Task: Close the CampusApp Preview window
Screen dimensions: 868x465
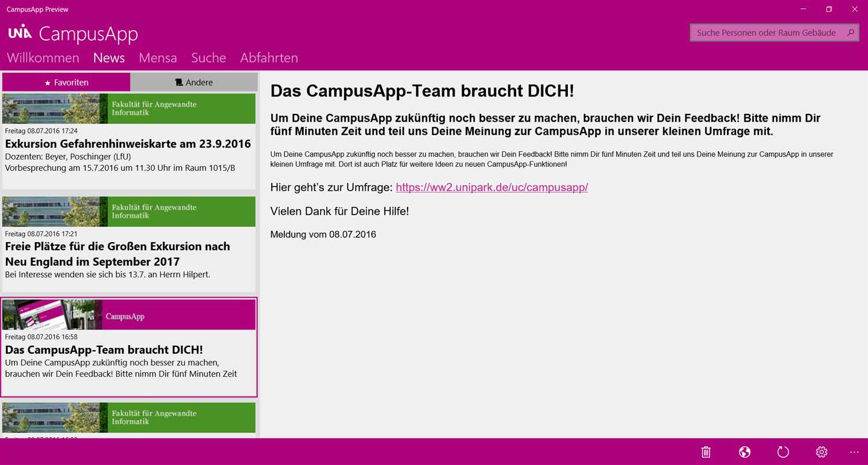Action: [x=855, y=9]
